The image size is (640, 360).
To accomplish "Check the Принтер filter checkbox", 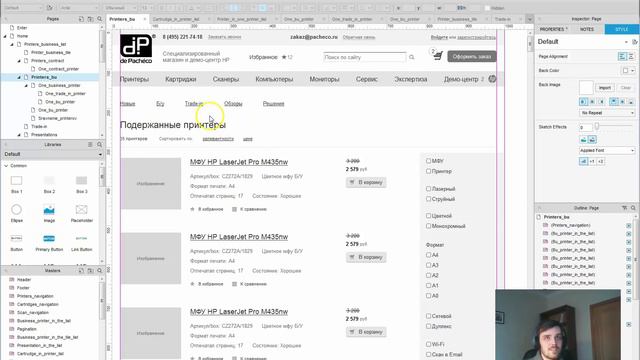I will tap(428, 171).
